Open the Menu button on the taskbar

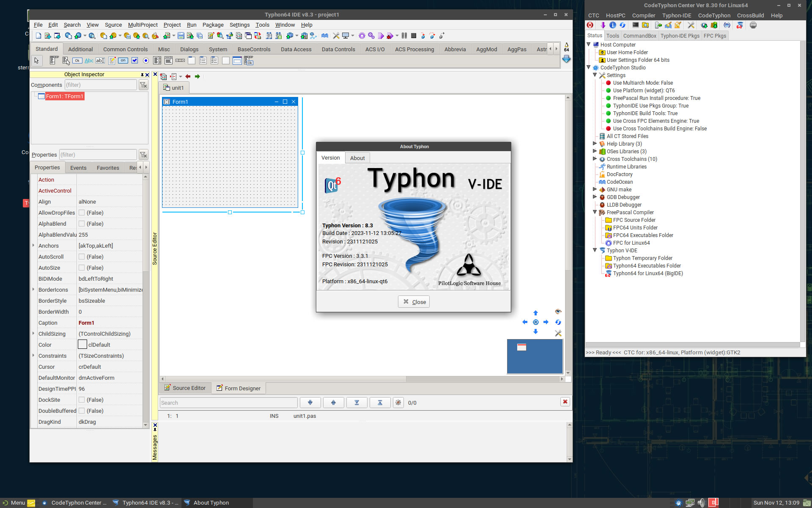(14, 503)
